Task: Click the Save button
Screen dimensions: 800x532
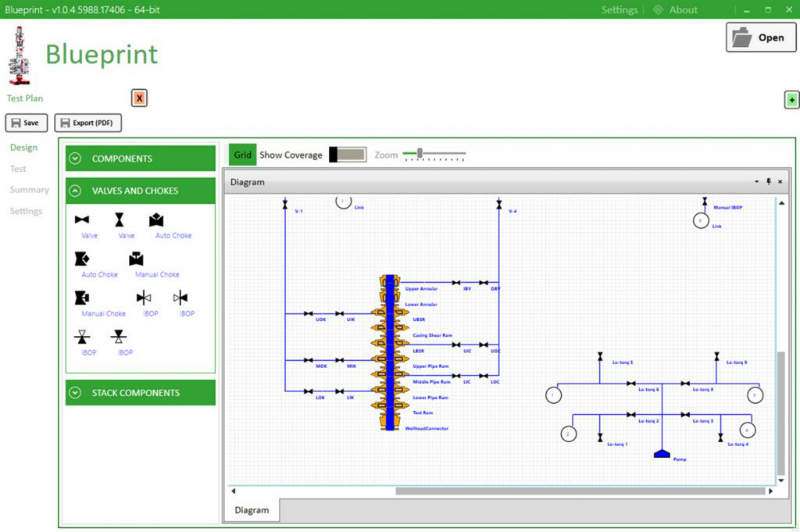Action: coord(26,123)
